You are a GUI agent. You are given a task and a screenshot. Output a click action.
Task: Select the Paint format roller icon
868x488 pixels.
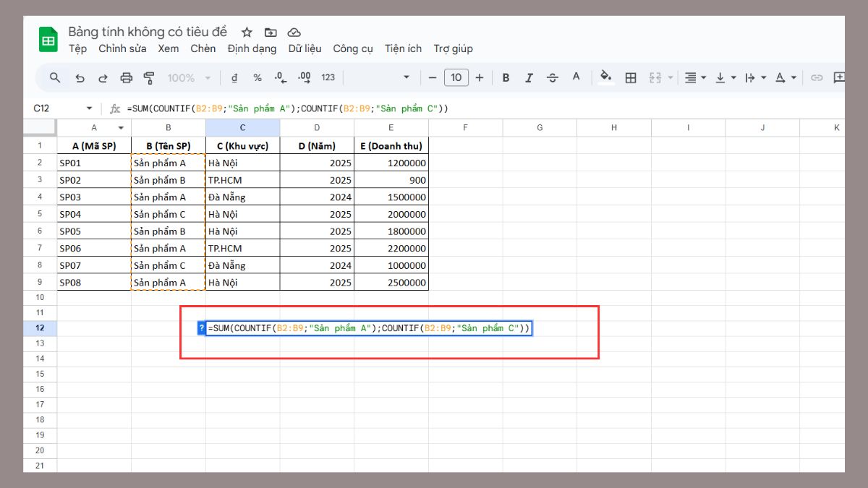click(x=149, y=78)
